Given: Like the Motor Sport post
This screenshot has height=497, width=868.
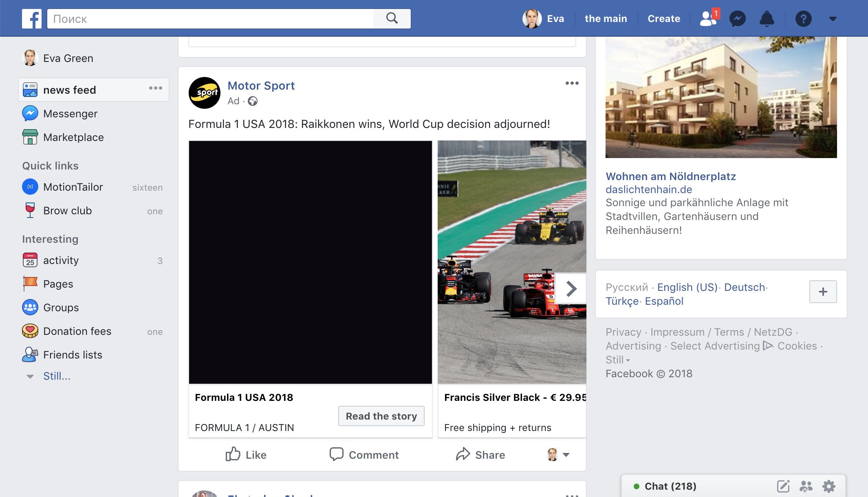Looking at the screenshot, I should click(246, 455).
